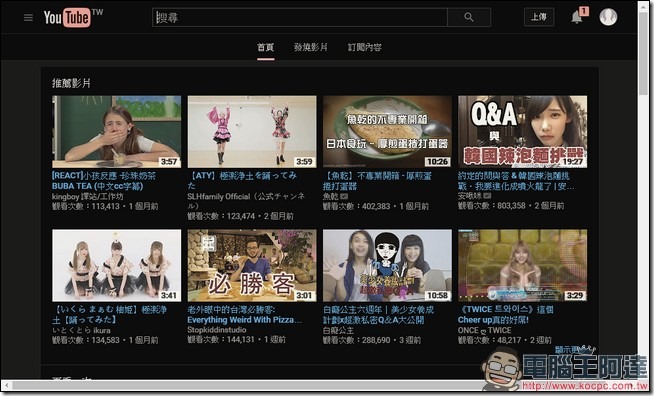This screenshot has height=396, width=654.
Task: Click the vertical scrollbar thumb
Action: click(643, 52)
